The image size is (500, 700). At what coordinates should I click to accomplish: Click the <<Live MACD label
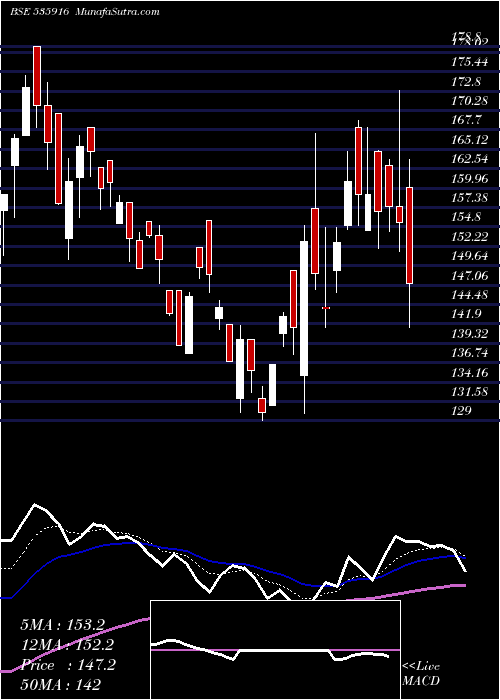point(421,674)
